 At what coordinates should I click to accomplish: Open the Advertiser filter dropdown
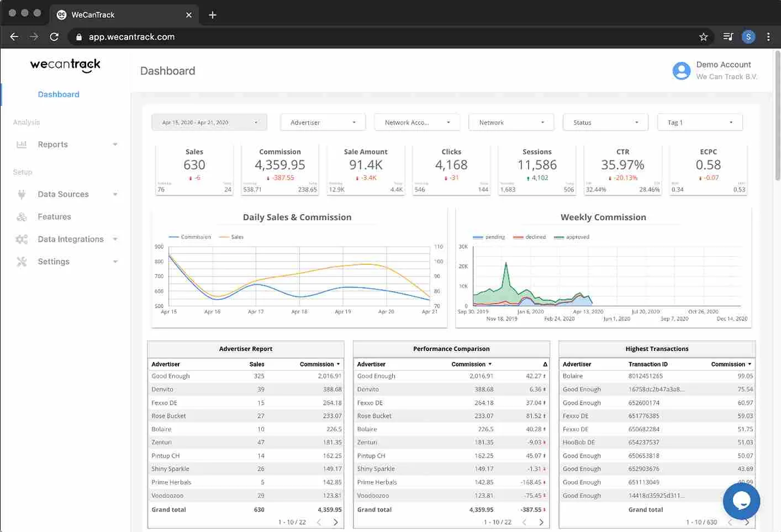coord(323,122)
